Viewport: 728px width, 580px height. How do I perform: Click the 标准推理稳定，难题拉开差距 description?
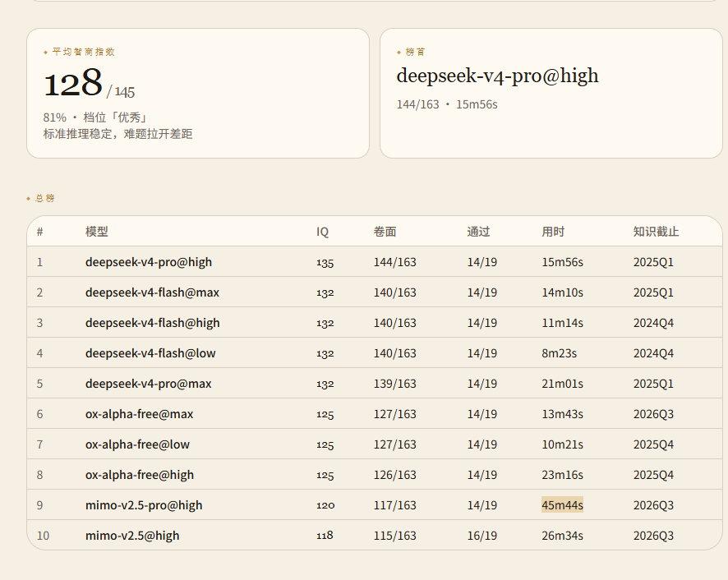pyautogui.click(x=118, y=134)
